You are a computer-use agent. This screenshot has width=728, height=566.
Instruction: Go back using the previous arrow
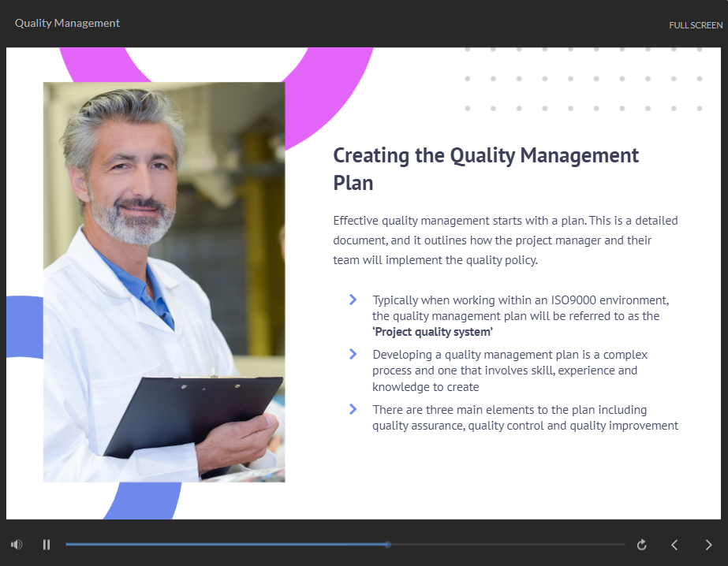tap(674, 545)
